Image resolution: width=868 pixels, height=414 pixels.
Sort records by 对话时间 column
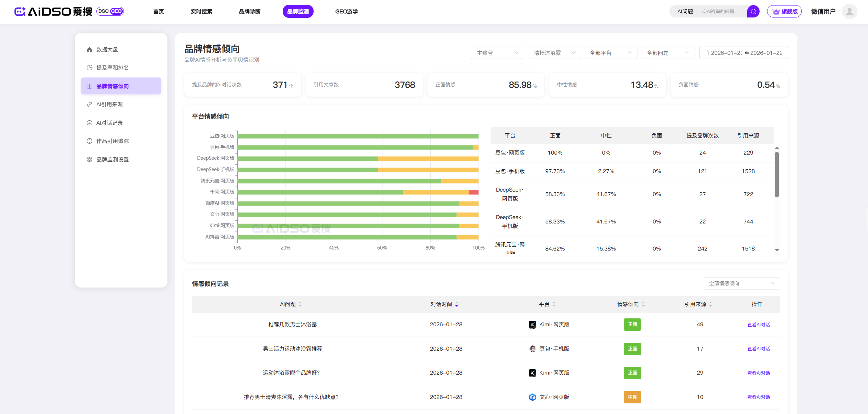pyautogui.click(x=444, y=304)
